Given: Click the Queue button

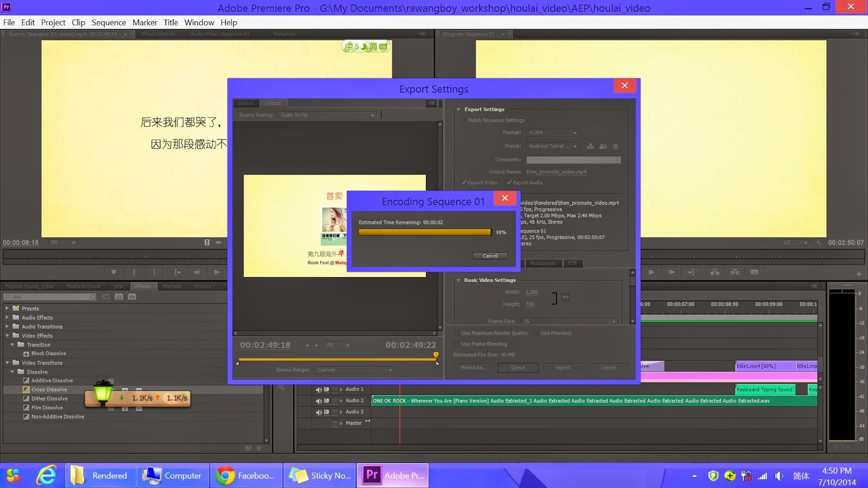Looking at the screenshot, I should [x=518, y=368].
